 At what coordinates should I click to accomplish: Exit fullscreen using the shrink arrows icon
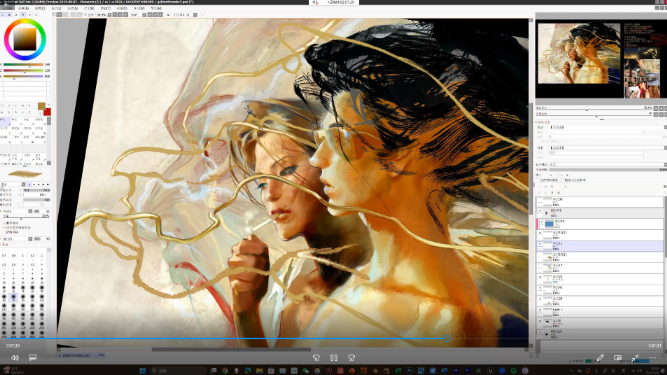coord(635,358)
